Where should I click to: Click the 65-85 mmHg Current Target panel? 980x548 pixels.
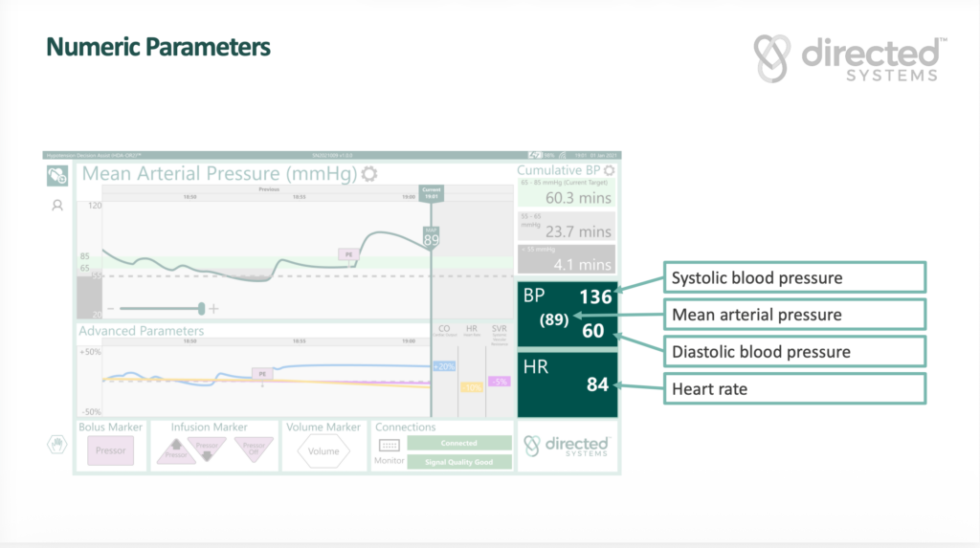pyautogui.click(x=566, y=191)
